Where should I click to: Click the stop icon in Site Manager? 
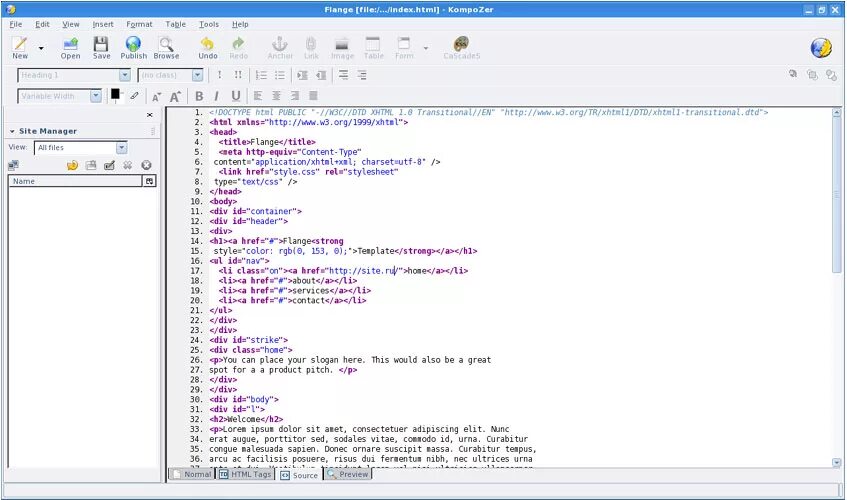tap(146, 165)
